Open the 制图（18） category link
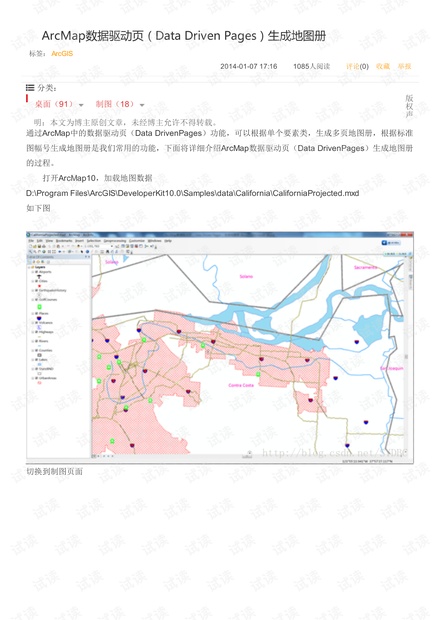Viewport: 440px width, 620px height. (x=115, y=104)
